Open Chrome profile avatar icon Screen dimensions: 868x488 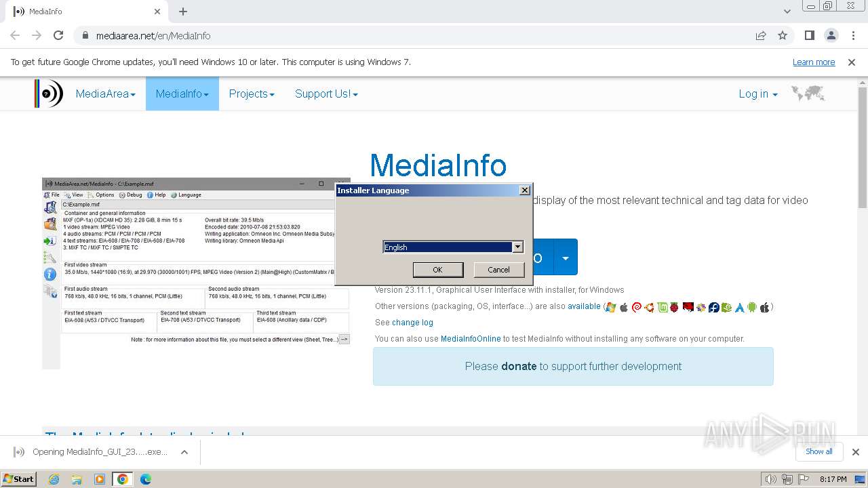click(x=831, y=35)
